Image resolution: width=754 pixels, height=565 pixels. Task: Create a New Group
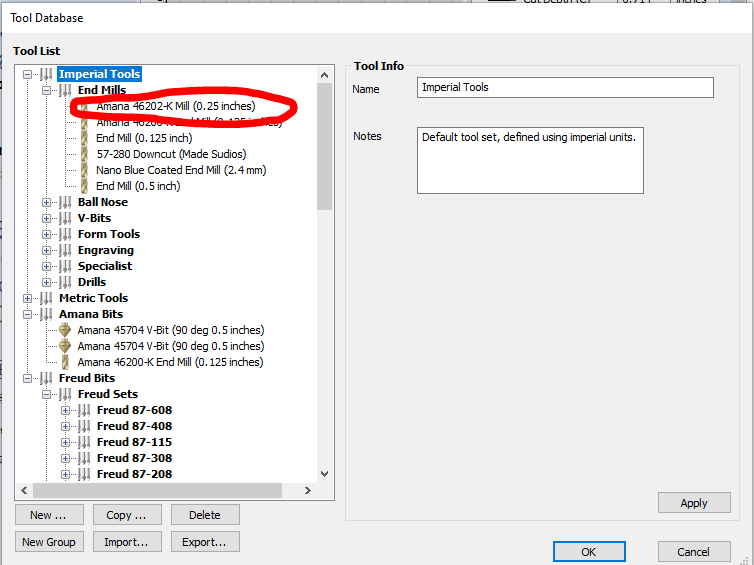pos(49,542)
